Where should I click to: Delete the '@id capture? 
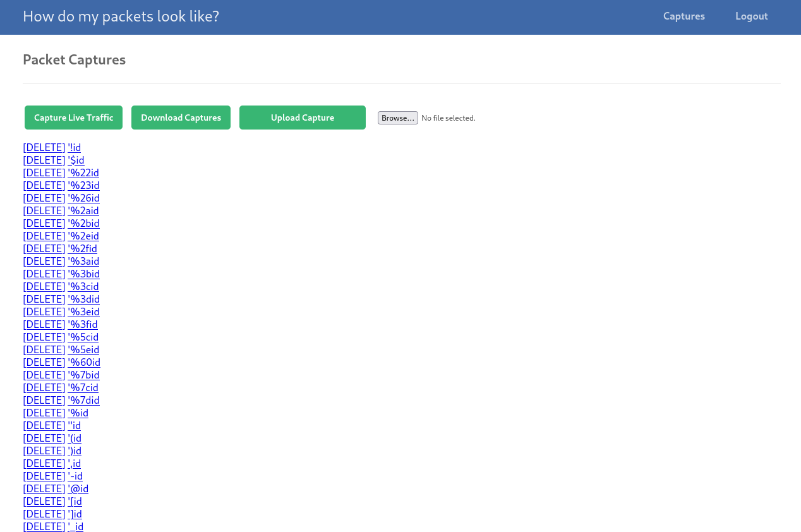[x=44, y=488]
